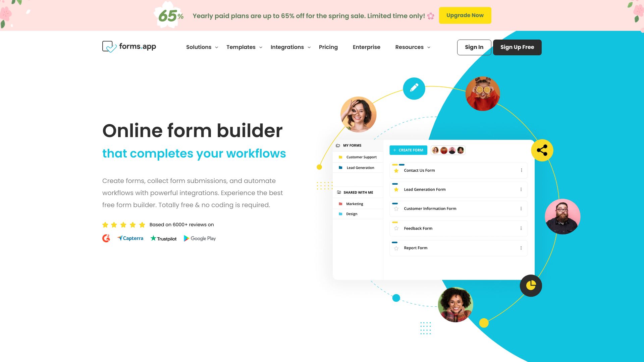This screenshot has width=644, height=362.
Task: Click the Sign In link
Action: point(474,47)
